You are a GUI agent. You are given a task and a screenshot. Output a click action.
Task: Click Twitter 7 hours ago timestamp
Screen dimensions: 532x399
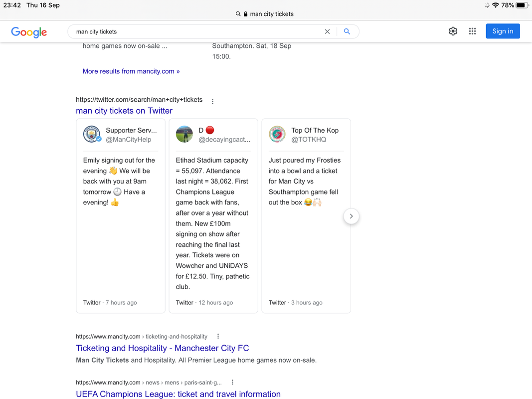pos(110,303)
